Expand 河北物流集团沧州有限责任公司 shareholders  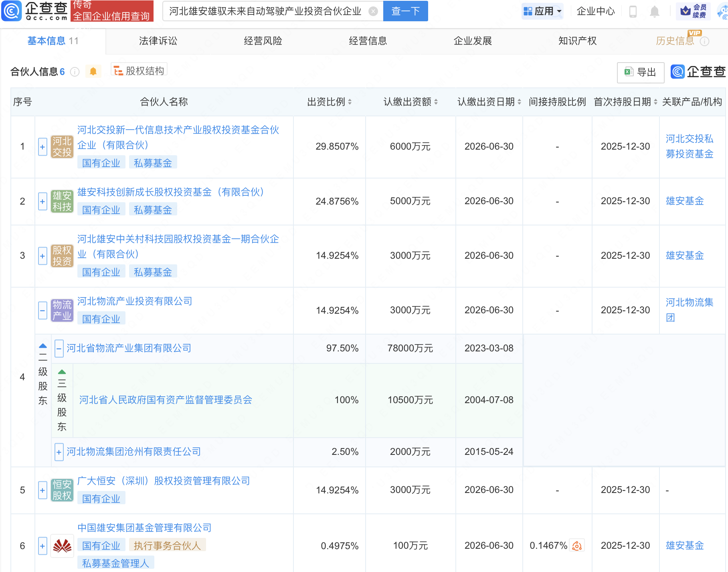pos(59,452)
